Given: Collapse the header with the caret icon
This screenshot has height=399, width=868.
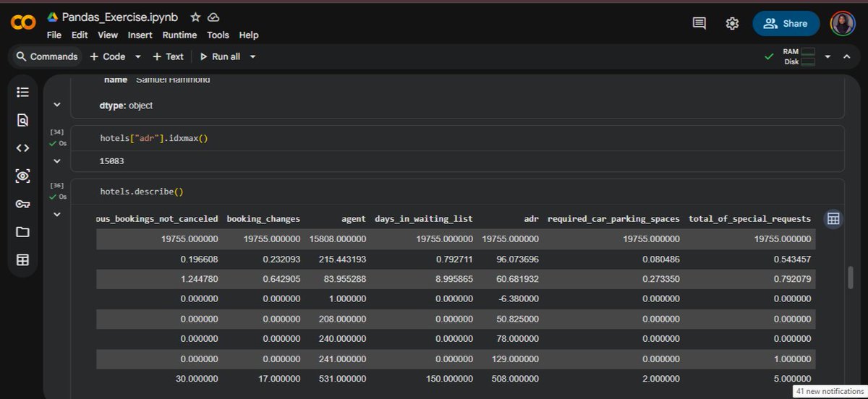Looking at the screenshot, I should (847, 56).
